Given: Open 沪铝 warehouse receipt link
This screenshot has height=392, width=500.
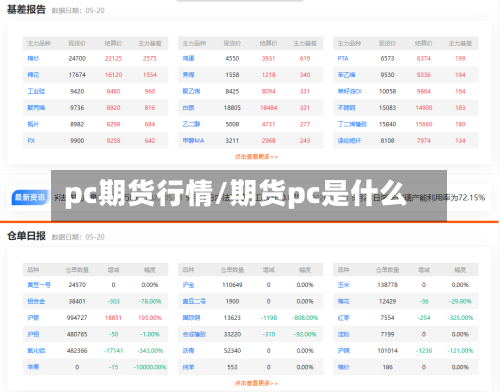Looking at the screenshot, I should [33, 334].
